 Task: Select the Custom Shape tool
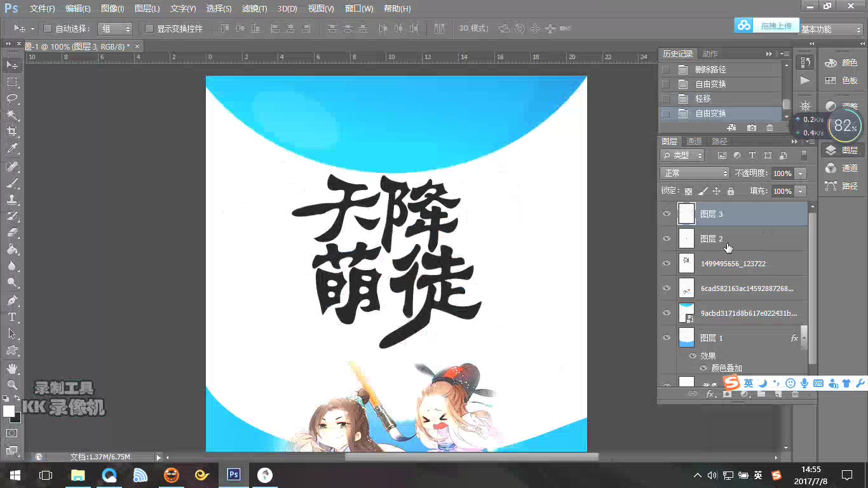12,350
